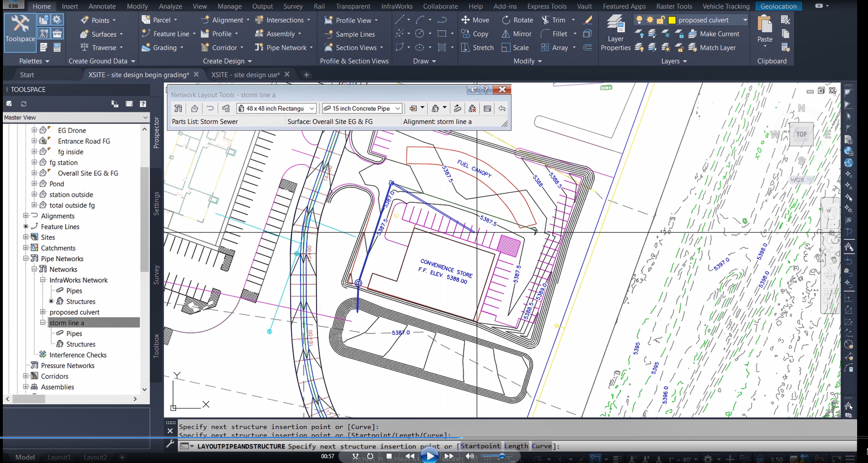Toggle the layer lock padlock for proposed culvert
Viewport: 868px width, 463px height.
pyautogui.click(x=661, y=20)
